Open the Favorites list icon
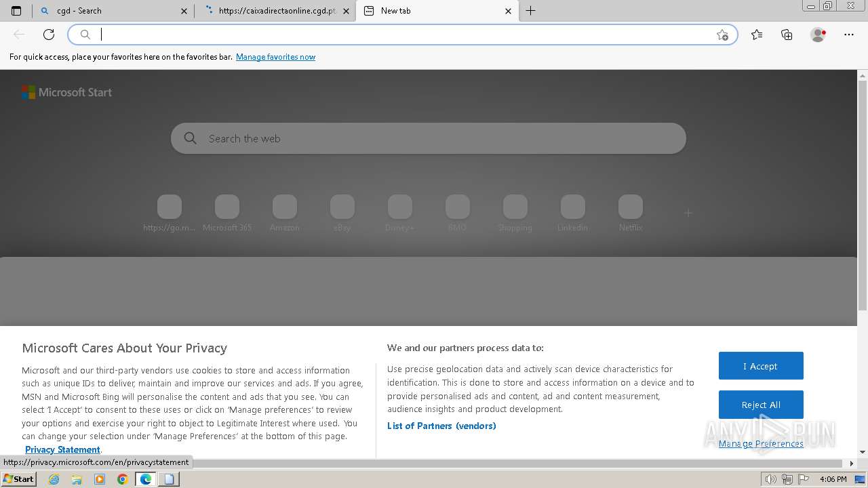The height and width of the screenshot is (488, 868). (x=757, y=35)
